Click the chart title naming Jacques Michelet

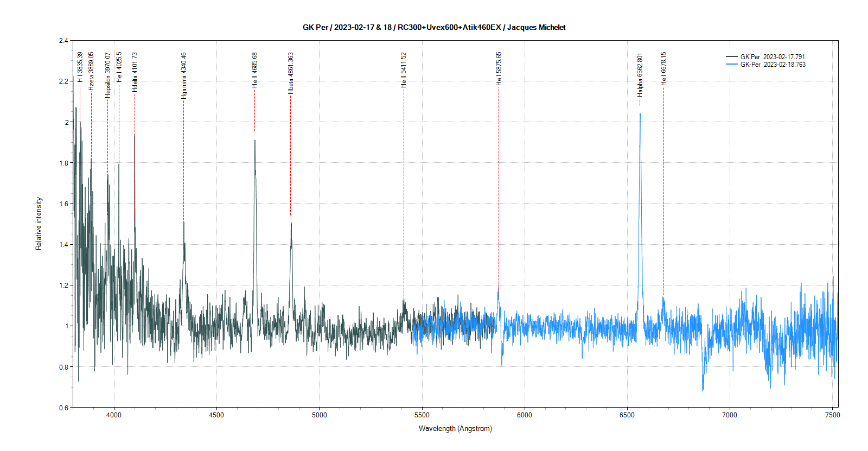[x=434, y=27]
